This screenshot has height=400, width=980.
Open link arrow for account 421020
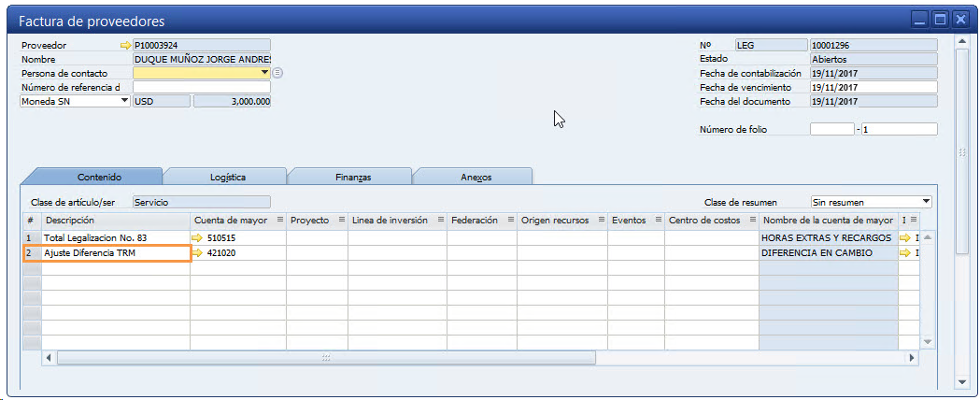(x=196, y=253)
